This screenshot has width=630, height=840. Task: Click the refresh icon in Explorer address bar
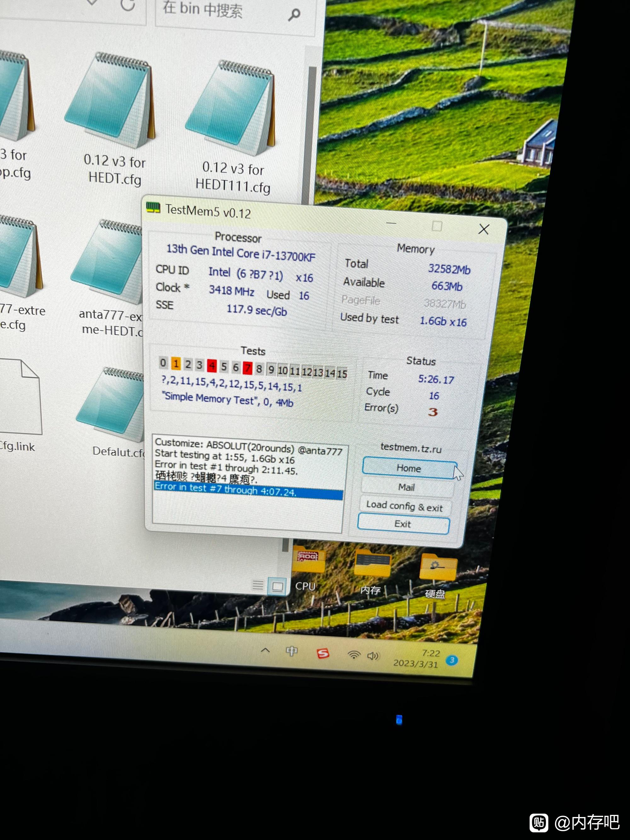[x=128, y=4]
